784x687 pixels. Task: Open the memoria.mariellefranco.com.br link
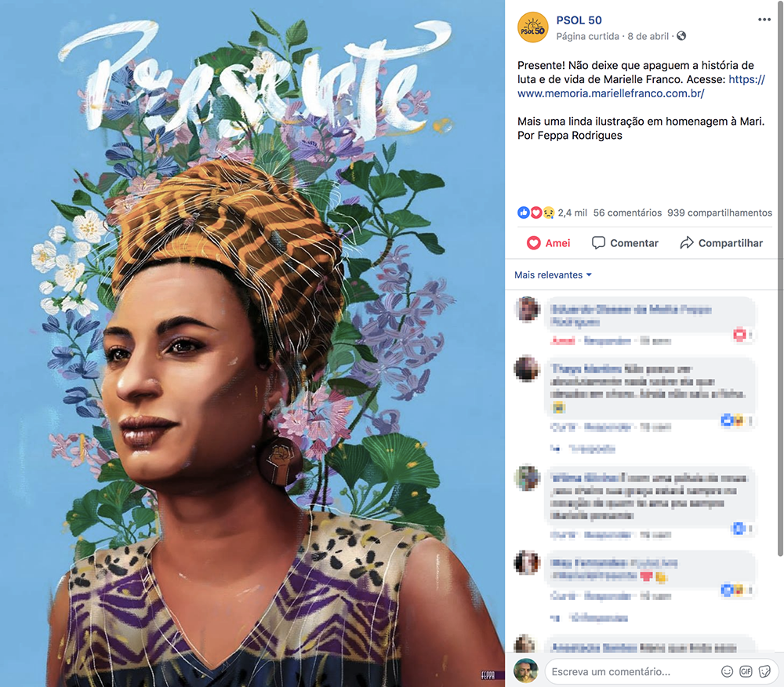[x=611, y=93]
